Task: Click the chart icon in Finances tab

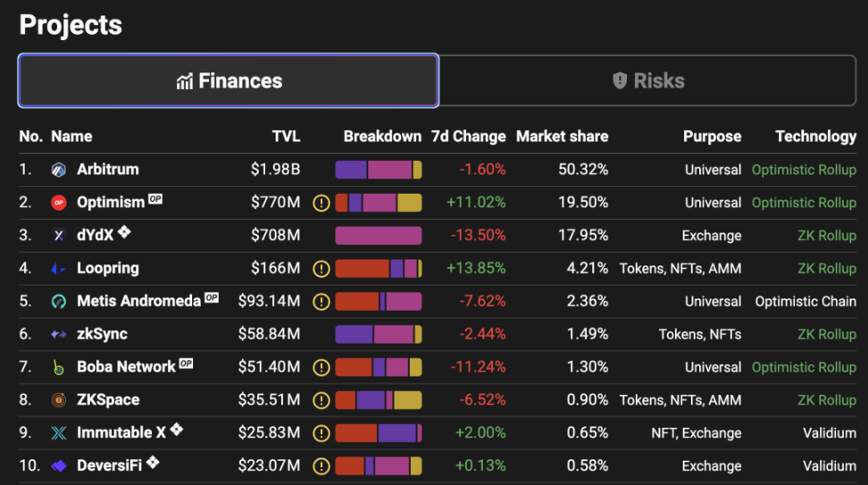Action: point(184,81)
